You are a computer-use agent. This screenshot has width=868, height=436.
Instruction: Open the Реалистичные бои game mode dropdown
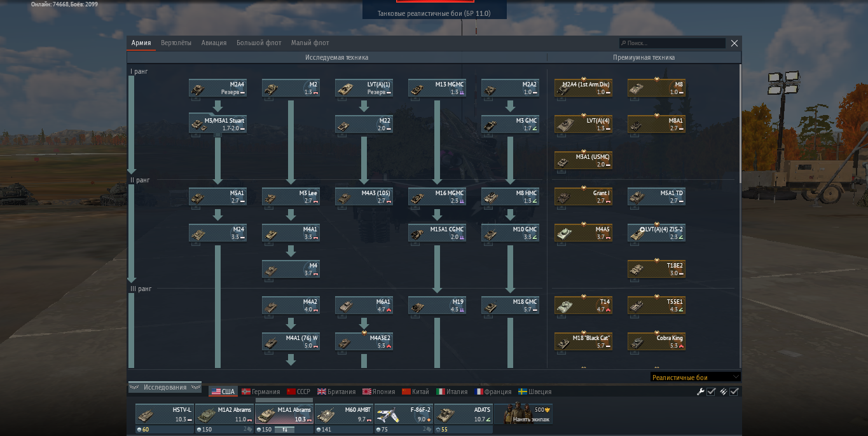(695, 377)
